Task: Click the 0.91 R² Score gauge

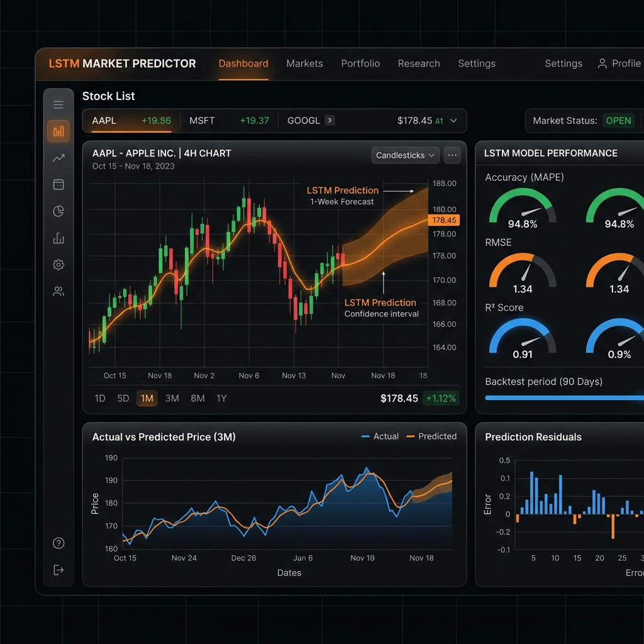Action: click(523, 338)
